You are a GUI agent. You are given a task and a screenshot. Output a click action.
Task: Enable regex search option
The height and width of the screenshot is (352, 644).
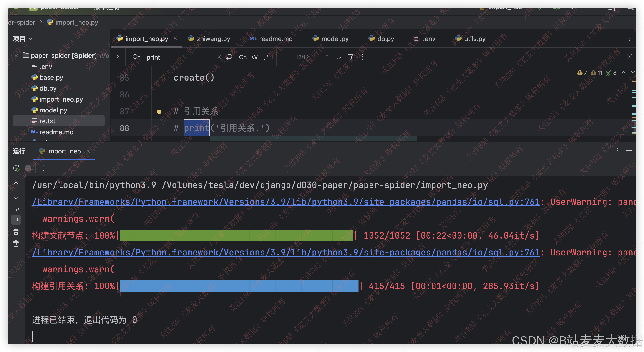pos(267,57)
